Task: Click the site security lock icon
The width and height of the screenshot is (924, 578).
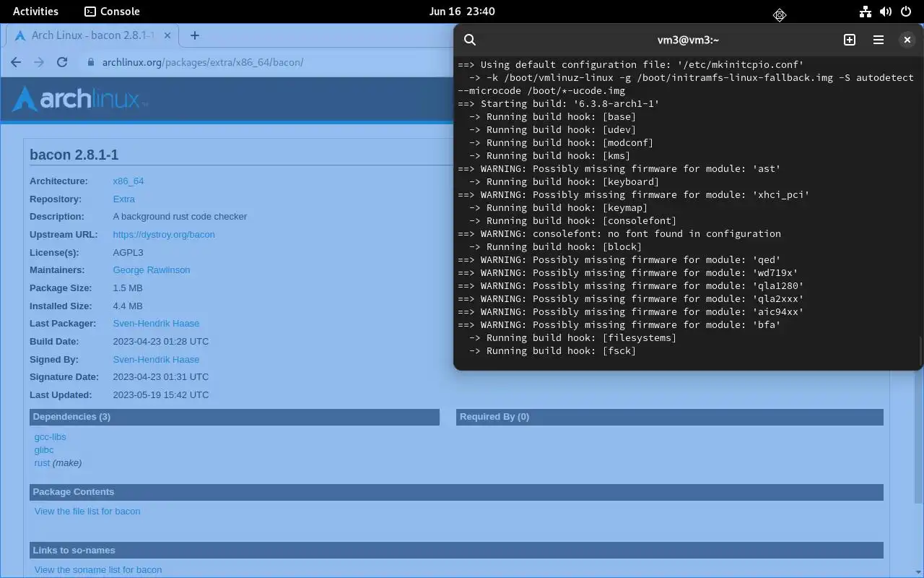Action: [91, 62]
